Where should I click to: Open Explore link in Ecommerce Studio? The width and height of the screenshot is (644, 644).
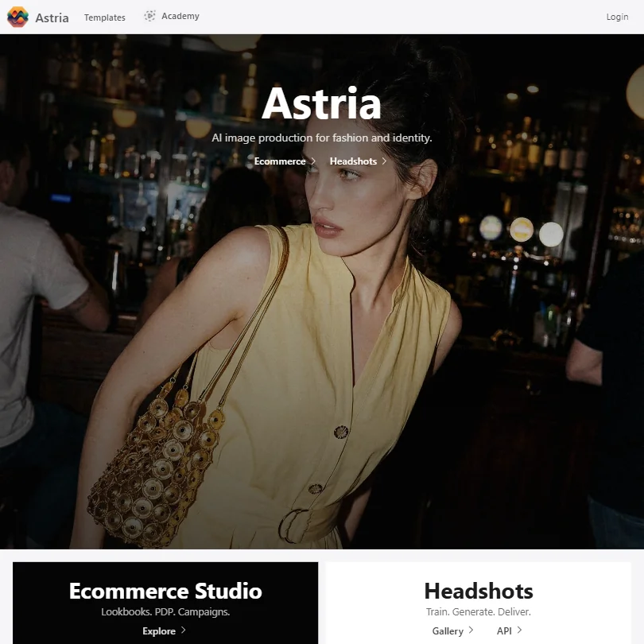coord(159,630)
